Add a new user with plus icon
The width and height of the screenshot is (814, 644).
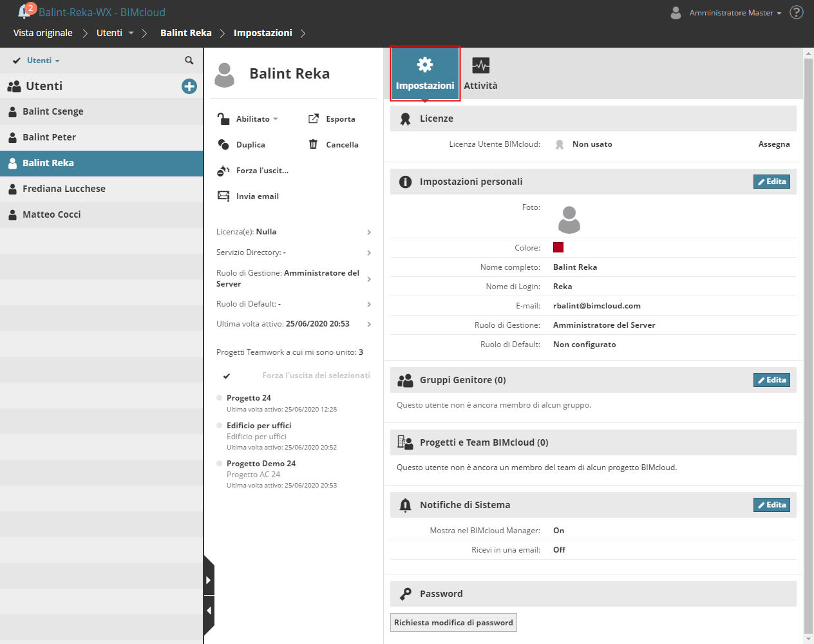tap(189, 86)
